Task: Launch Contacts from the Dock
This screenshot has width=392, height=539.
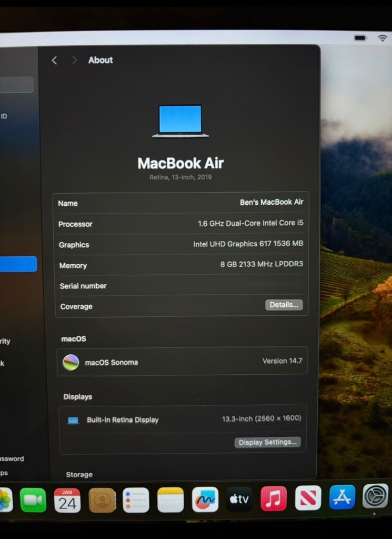Action: pyautogui.click(x=102, y=500)
